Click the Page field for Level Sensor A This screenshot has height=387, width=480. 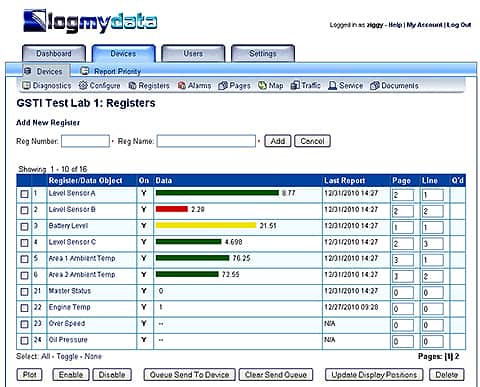tap(403, 195)
